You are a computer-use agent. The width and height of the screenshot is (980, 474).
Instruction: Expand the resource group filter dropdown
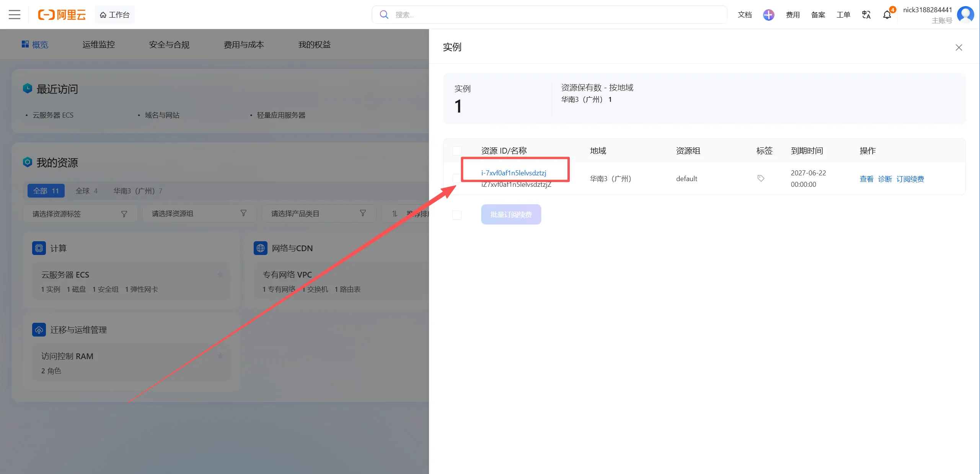199,214
